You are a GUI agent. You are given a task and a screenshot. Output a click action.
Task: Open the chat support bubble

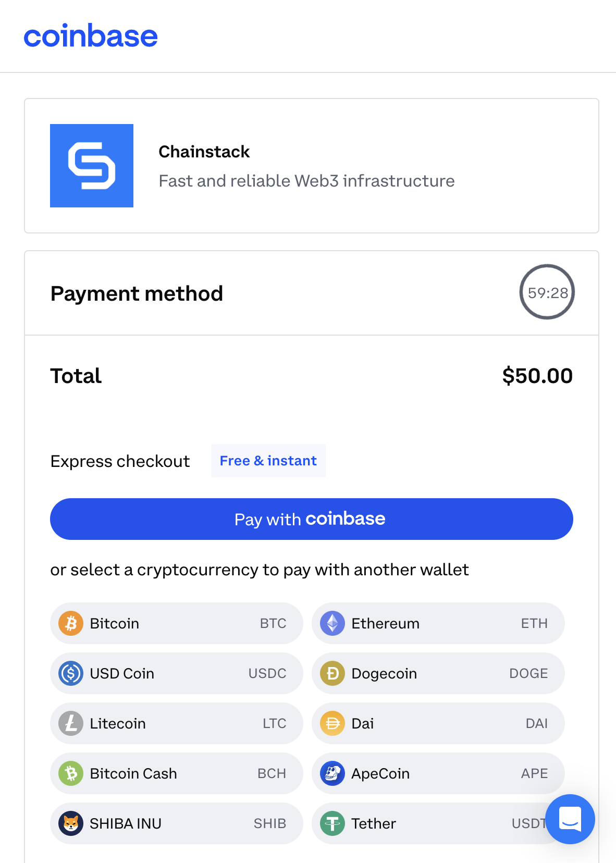pos(570,819)
